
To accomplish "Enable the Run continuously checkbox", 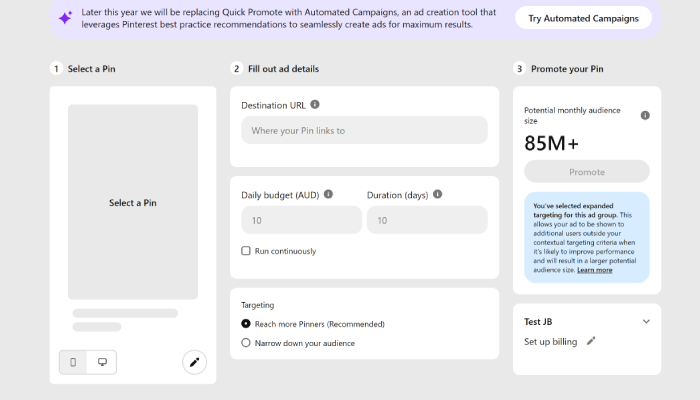I will pos(246,251).
